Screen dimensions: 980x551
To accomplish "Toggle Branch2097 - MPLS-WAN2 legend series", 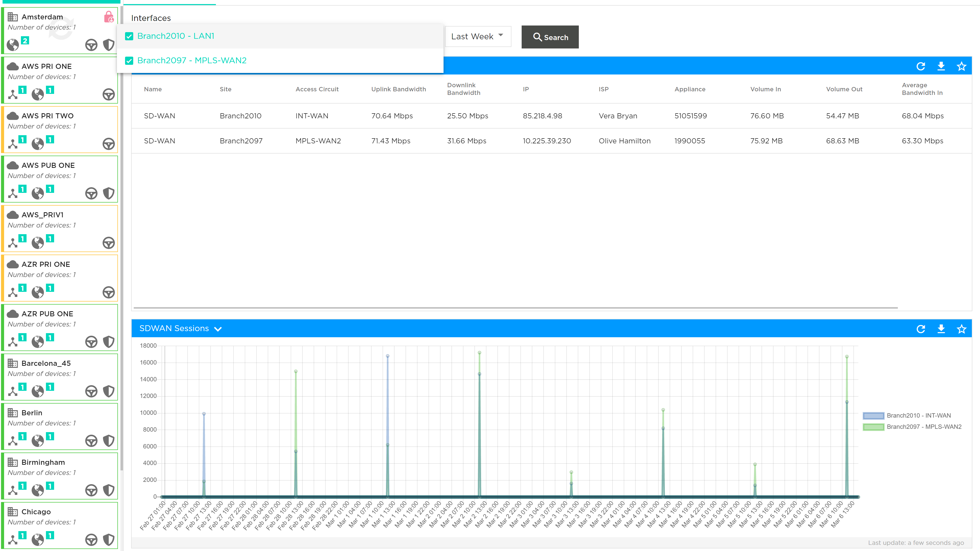I will coord(912,427).
